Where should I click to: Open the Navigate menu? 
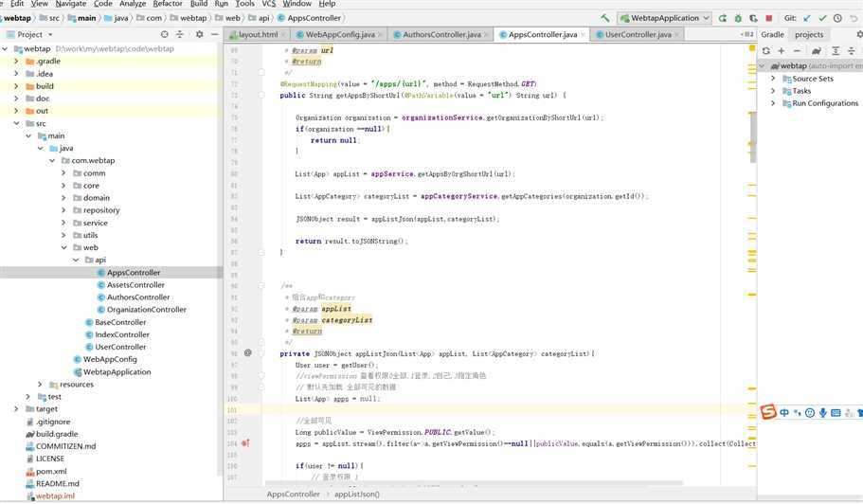pos(71,4)
